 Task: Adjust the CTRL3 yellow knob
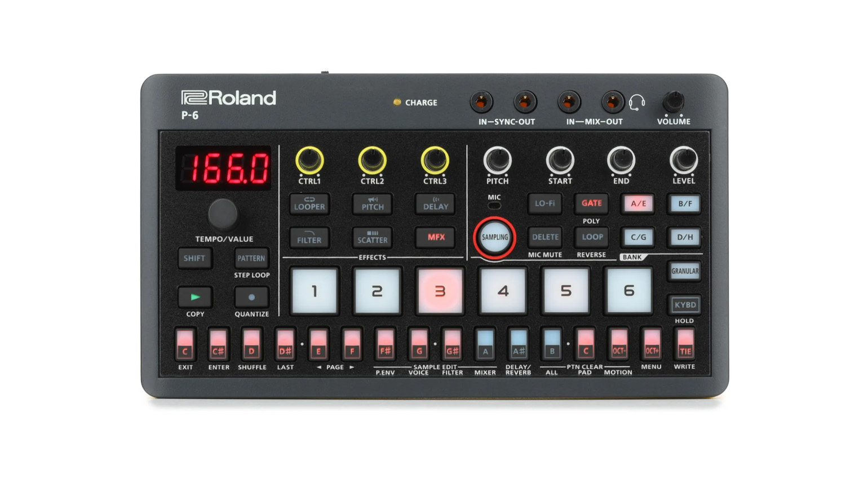[435, 160]
